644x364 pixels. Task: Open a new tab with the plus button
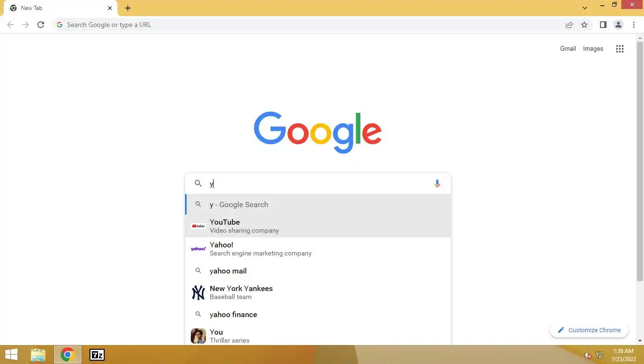click(x=128, y=8)
